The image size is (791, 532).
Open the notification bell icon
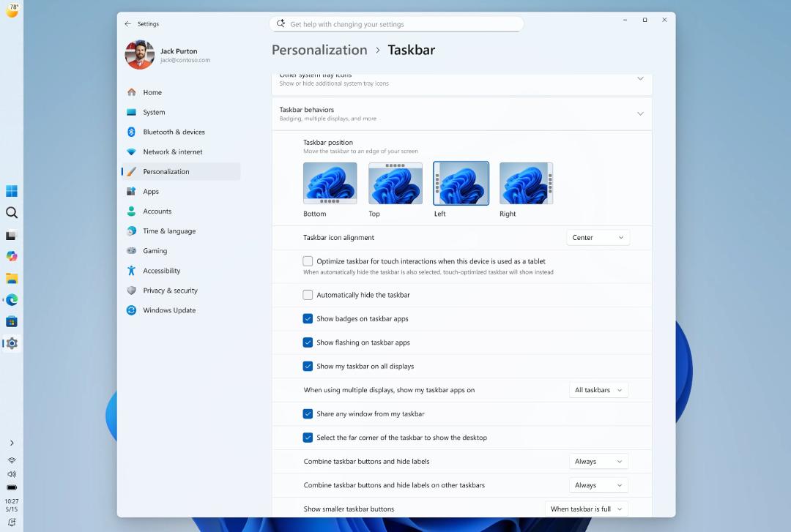coord(12,522)
